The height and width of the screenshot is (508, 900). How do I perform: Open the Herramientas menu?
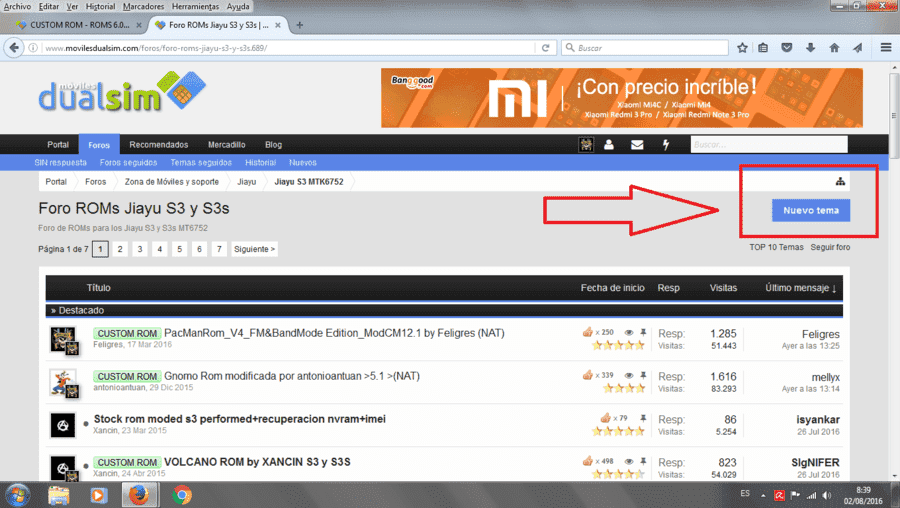tap(195, 6)
